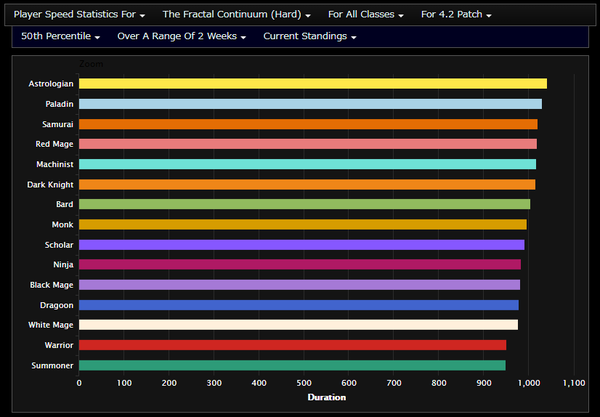Viewport: 600px width, 417px height.
Task: Click the turquoise Machinist bar
Action: [x=308, y=165]
